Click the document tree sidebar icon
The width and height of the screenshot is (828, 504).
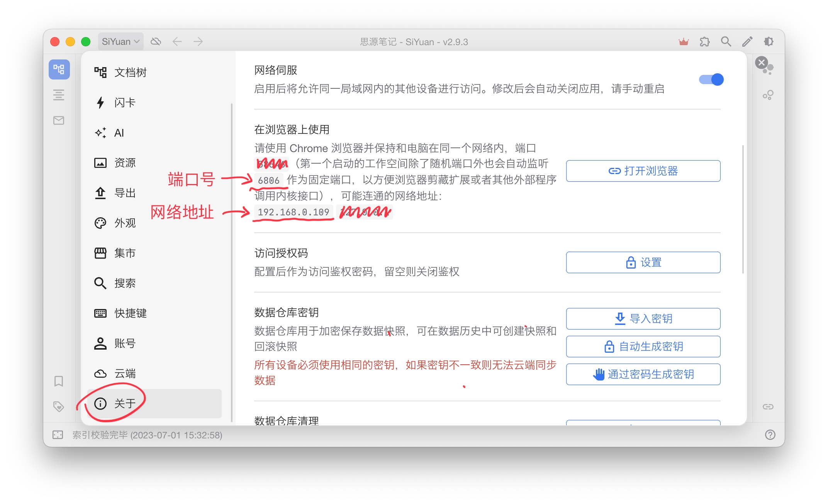tap(59, 69)
